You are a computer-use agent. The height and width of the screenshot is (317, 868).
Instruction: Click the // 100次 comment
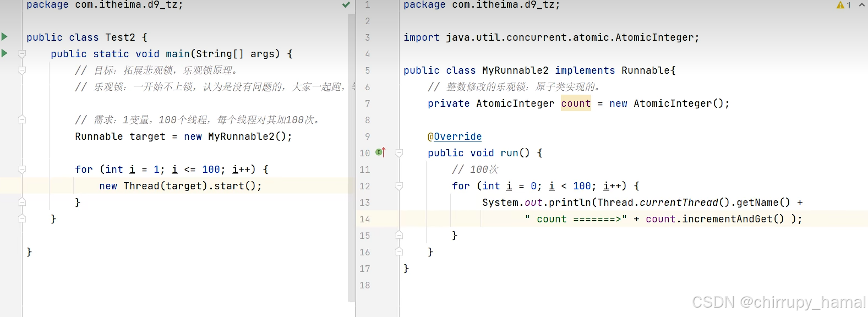pyautogui.click(x=476, y=170)
